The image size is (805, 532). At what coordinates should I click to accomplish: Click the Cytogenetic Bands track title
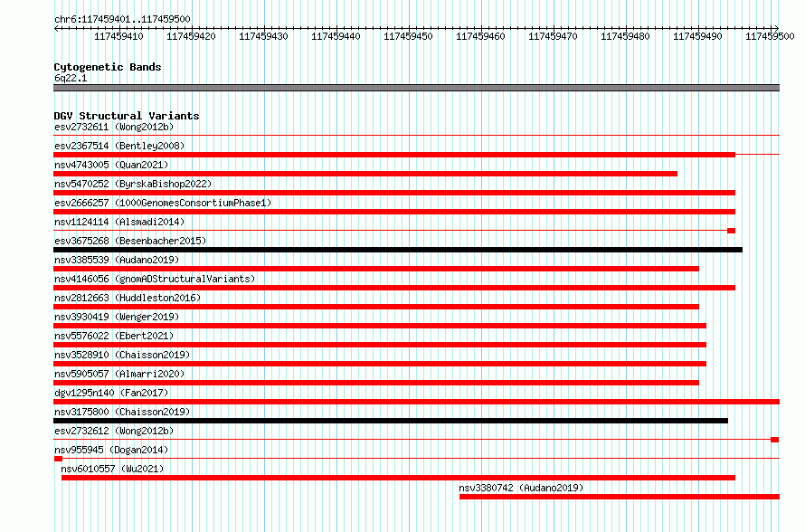[x=108, y=67]
